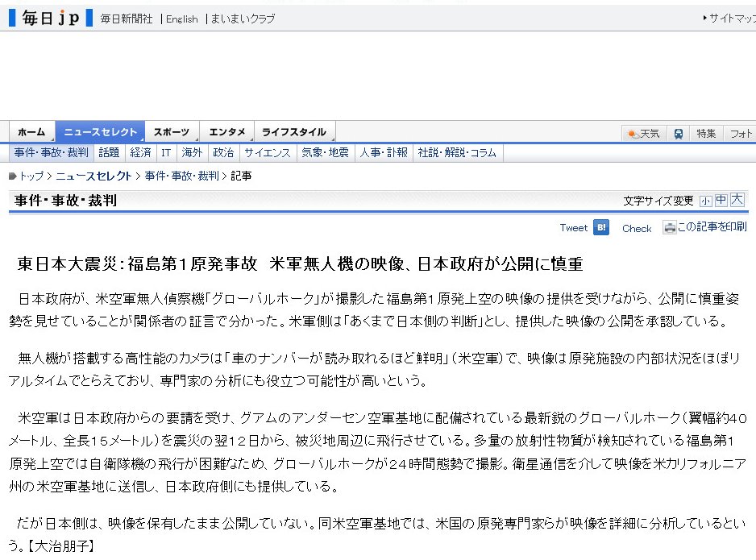Select 事件・事故・裁判 in the sub menu
Viewport: 756px width, 560px height.
click(51, 153)
